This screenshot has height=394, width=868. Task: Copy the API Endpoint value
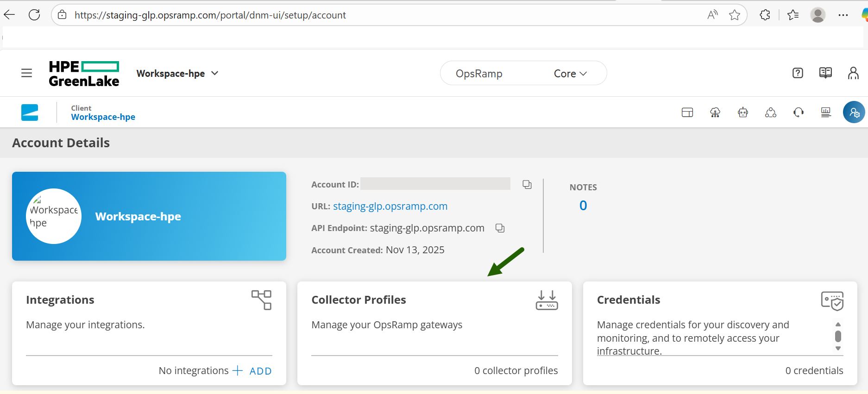click(500, 228)
